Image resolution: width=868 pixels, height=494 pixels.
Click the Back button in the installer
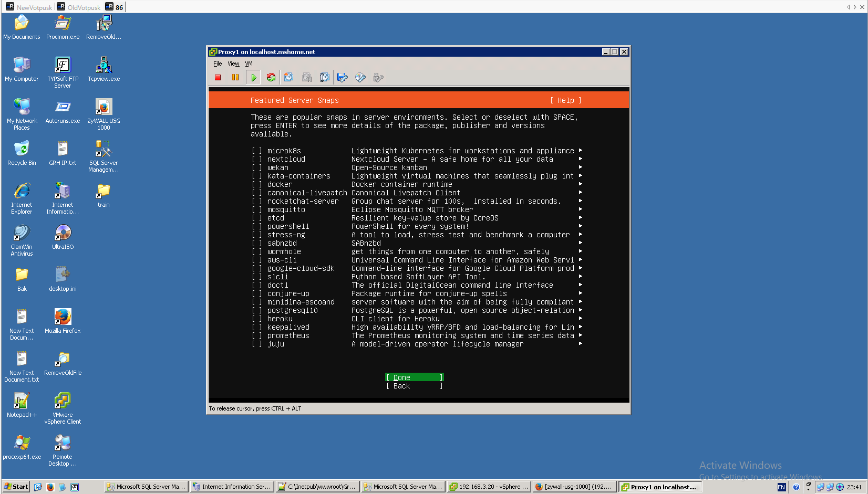pyautogui.click(x=415, y=386)
